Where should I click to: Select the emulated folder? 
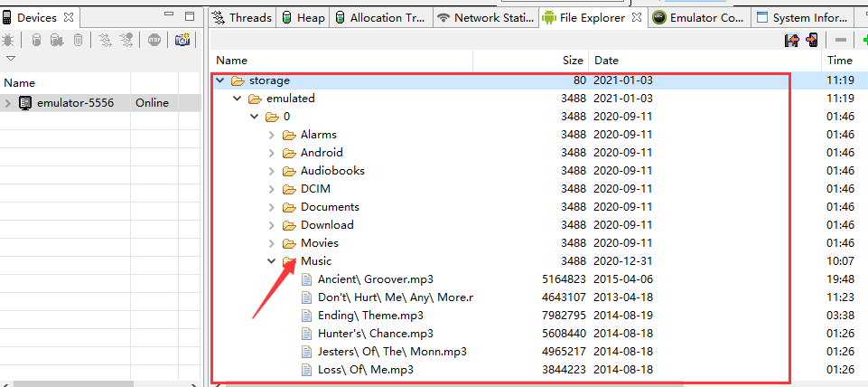click(x=291, y=99)
